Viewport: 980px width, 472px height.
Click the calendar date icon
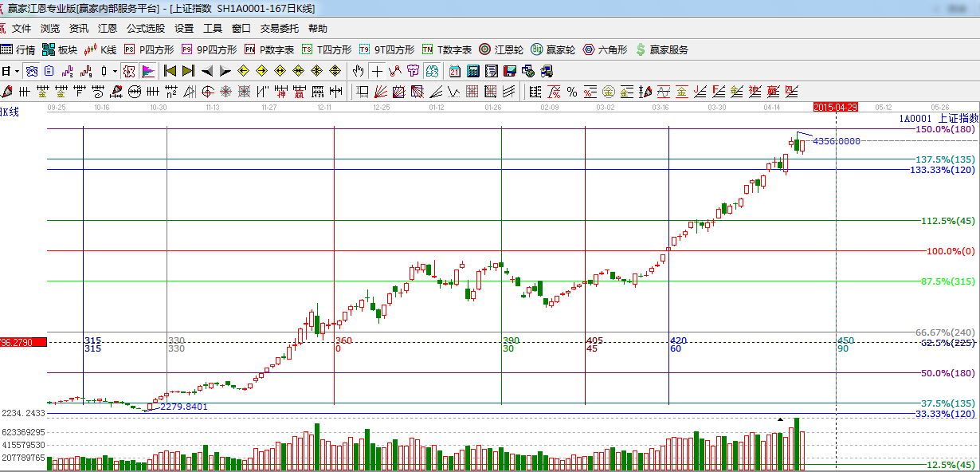click(x=455, y=71)
